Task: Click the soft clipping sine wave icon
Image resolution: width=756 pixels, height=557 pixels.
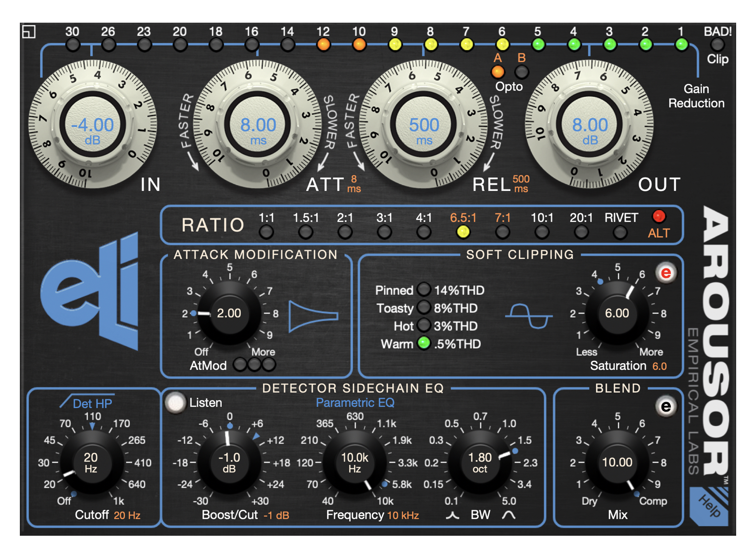Action: 529,316
